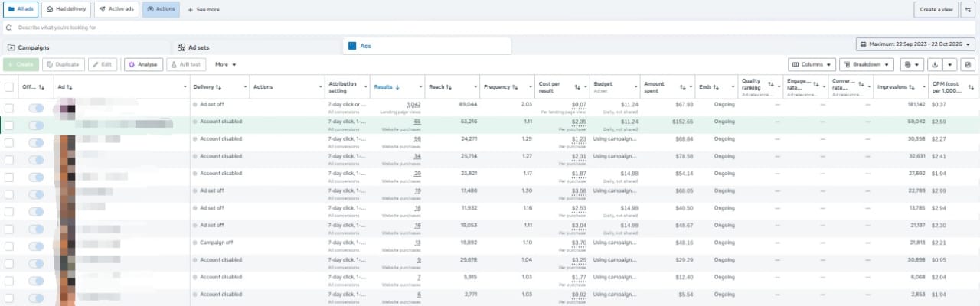
Task: Click the blurred ad thumbnail in the 89,044 reach row
Action: tap(68, 108)
